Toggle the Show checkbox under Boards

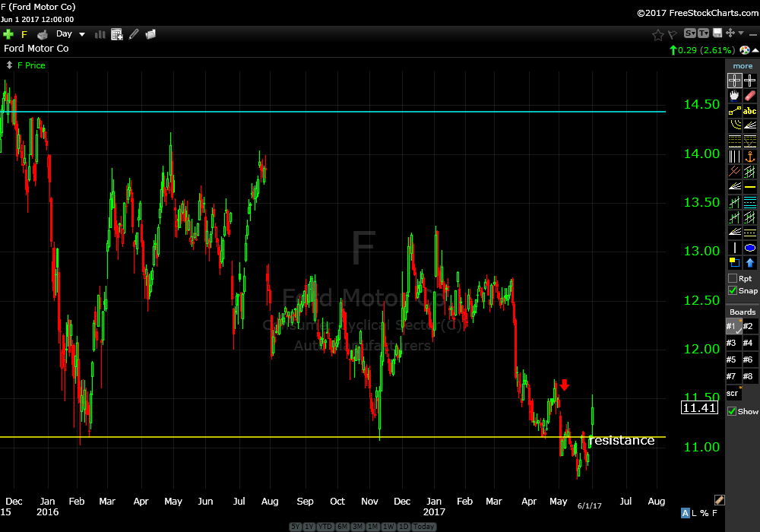click(733, 411)
